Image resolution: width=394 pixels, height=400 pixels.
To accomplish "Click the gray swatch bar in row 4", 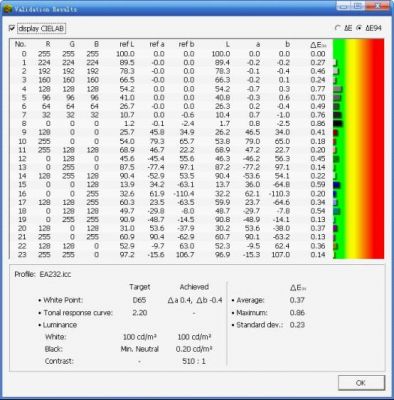I will [x=338, y=89].
